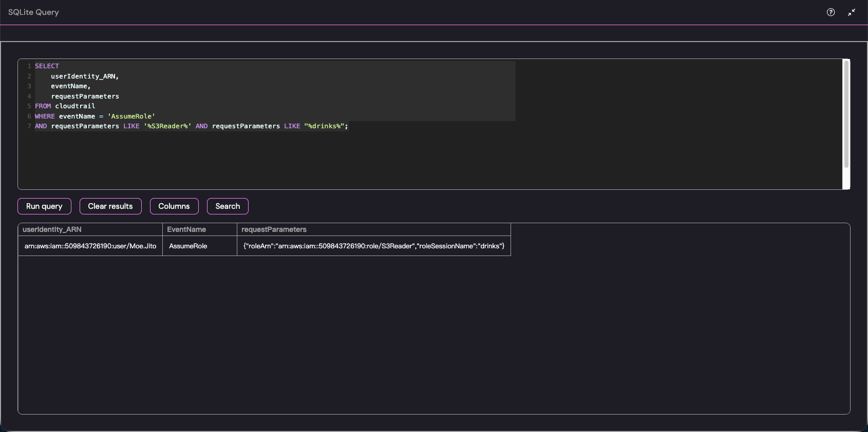Clear the query results

110,206
